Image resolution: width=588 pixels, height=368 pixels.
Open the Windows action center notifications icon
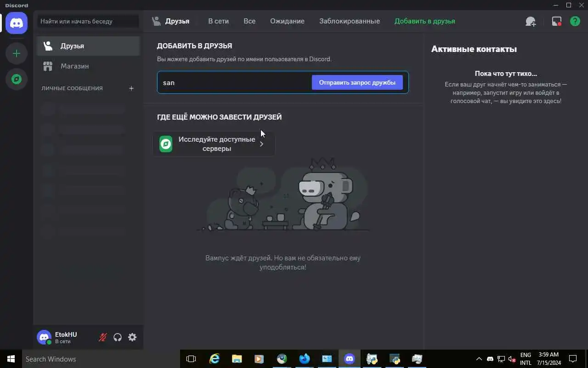573,359
